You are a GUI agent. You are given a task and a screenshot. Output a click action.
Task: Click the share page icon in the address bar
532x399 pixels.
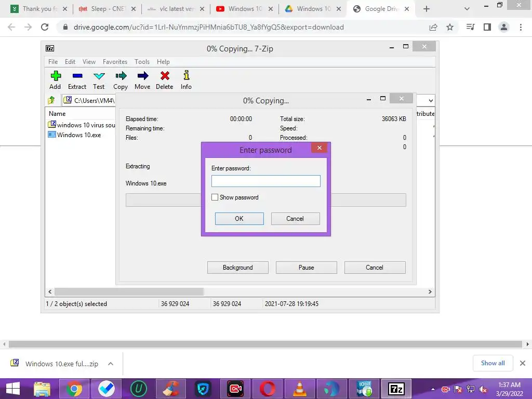coord(433,27)
